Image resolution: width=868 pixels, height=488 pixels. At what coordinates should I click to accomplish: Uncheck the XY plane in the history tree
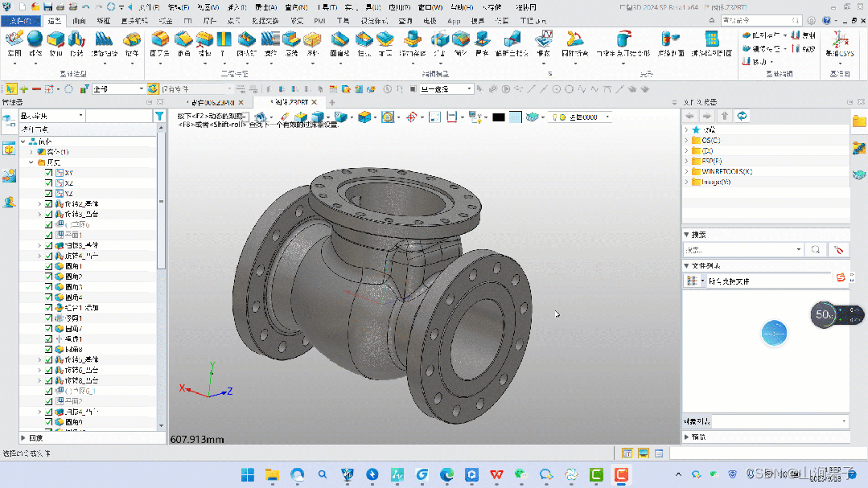click(48, 173)
